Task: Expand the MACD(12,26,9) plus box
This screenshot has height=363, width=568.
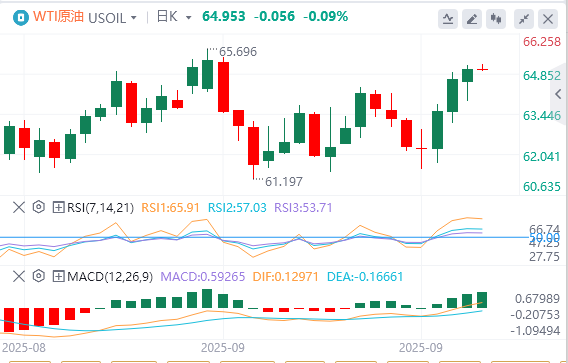Action: [x=58, y=277]
